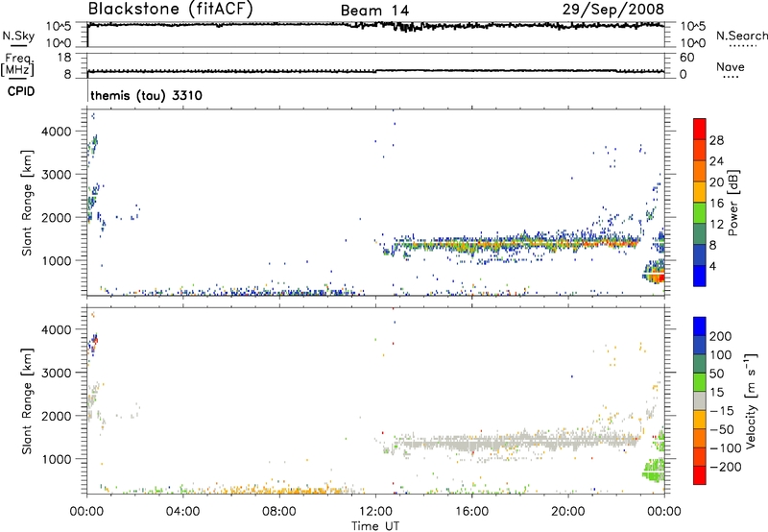Click the 'N.Search' legend label

742,36
